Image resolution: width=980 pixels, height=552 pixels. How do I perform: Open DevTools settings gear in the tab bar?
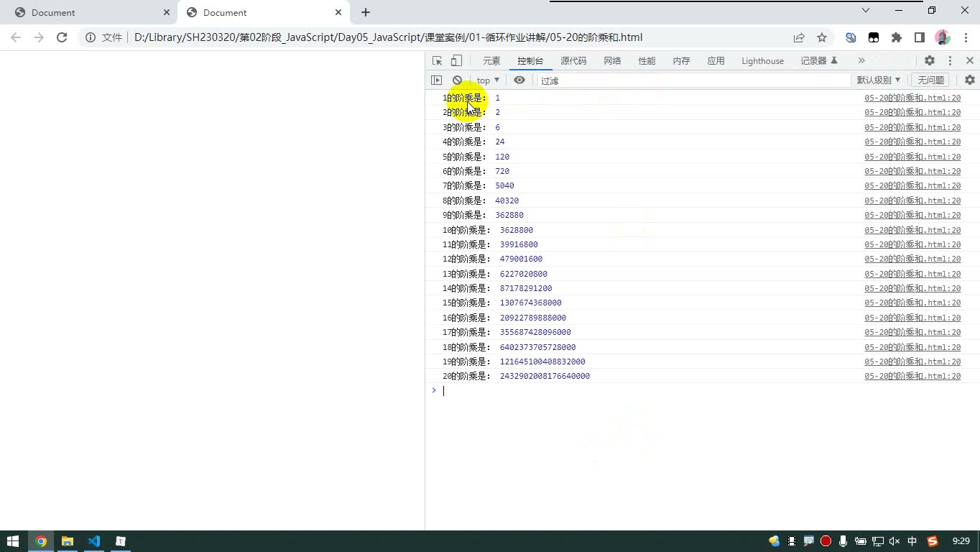[x=930, y=61]
